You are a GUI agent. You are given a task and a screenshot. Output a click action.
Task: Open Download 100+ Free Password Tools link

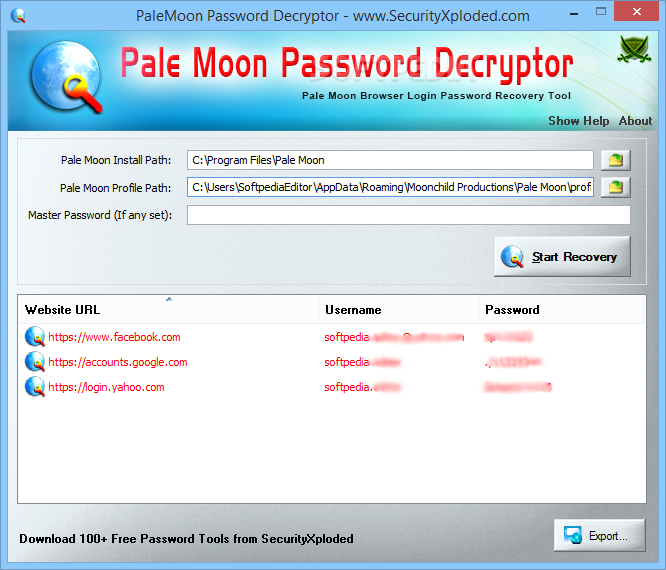[x=186, y=539]
